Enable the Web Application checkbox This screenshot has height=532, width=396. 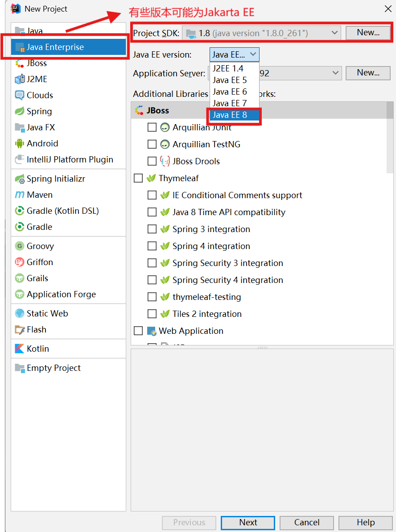coord(138,331)
